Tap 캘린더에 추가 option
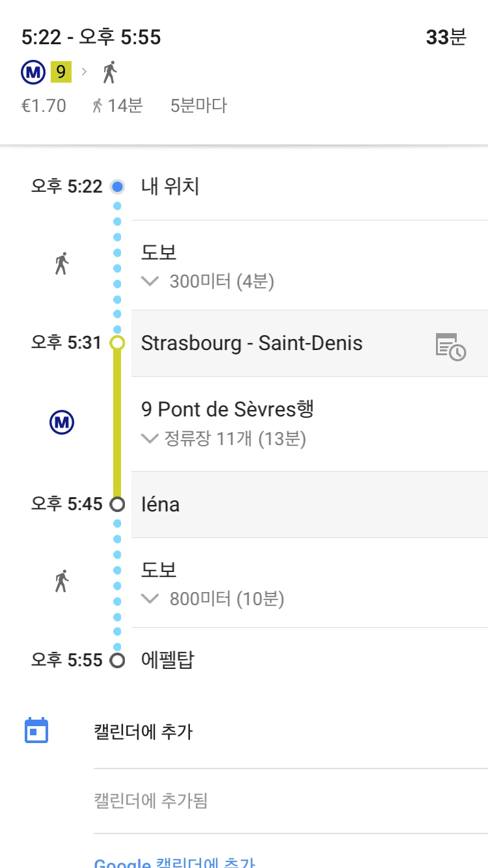This screenshot has width=488, height=868. click(143, 732)
